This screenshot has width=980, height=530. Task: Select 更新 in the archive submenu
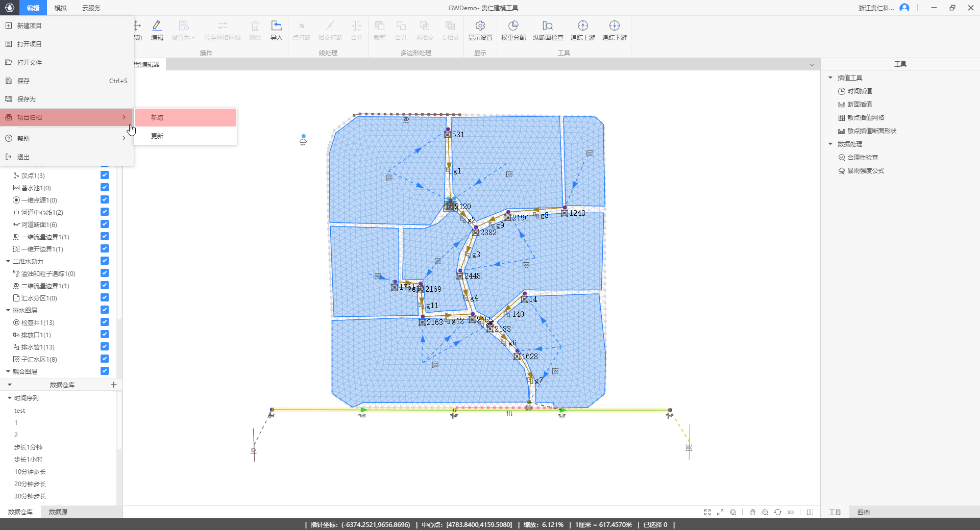[x=185, y=136]
